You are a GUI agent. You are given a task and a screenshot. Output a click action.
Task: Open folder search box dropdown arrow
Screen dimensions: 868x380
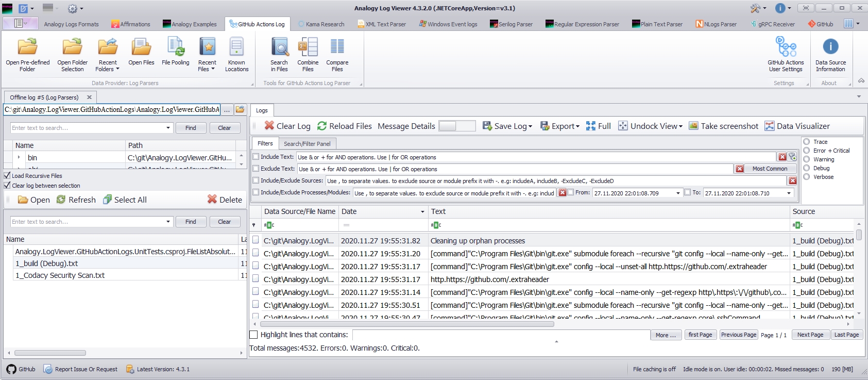[x=168, y=128]
